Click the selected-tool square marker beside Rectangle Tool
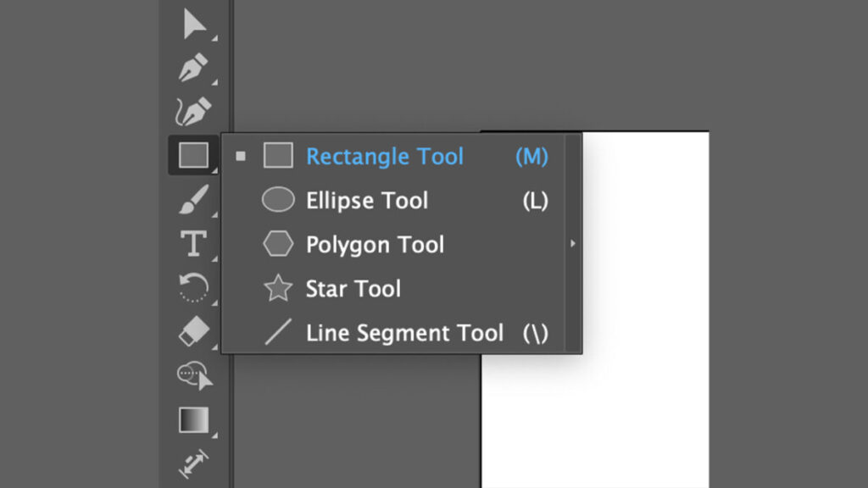The image size is (868, 488). 241,157
